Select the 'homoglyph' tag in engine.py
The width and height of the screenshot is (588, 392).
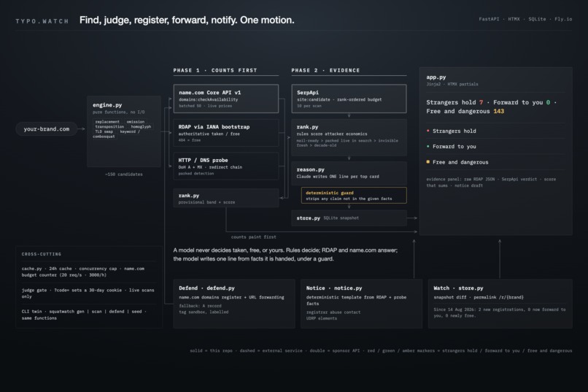(141, 126)
